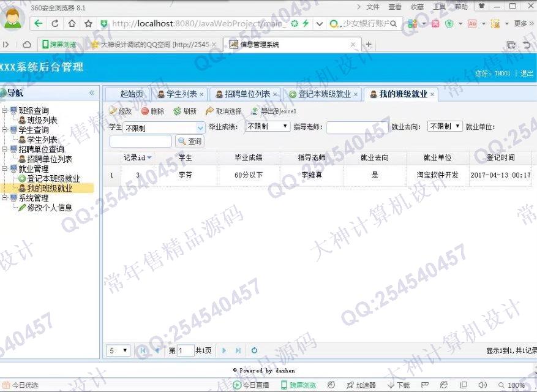Close the 信息管理系统 browser tab

coord(353,45)
